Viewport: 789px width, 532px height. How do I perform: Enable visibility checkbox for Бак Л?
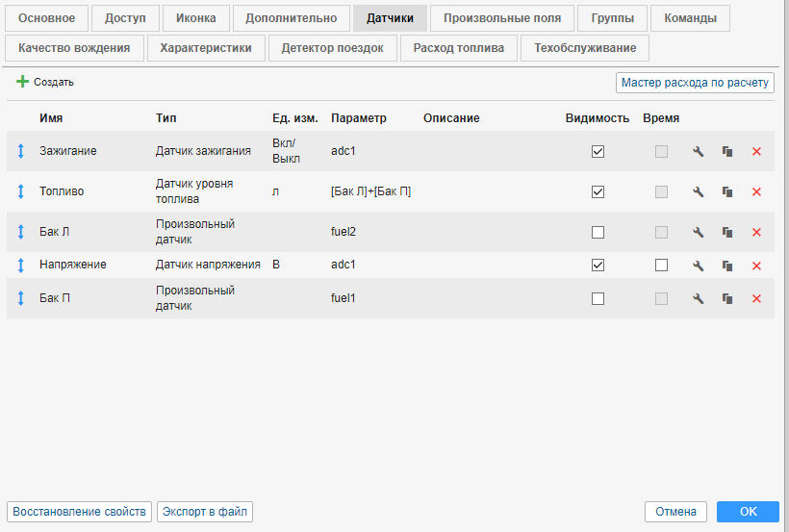click(x=598, y=233)
